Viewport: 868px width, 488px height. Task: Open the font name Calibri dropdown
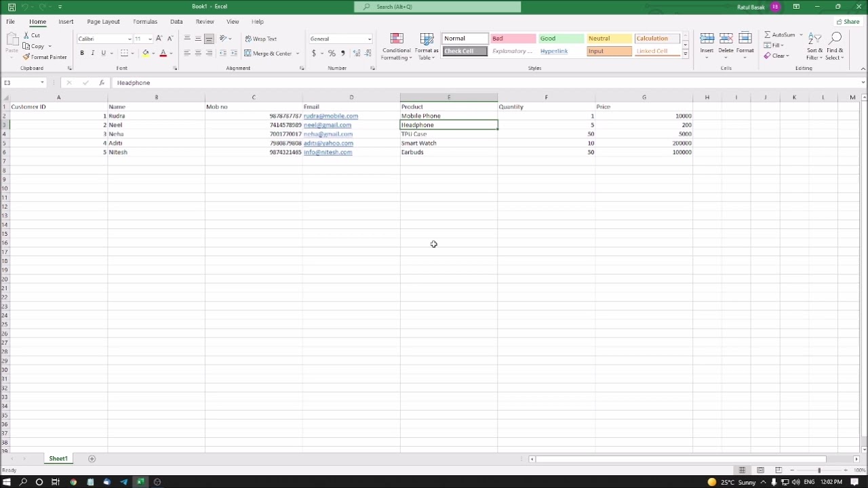point(130,39)
